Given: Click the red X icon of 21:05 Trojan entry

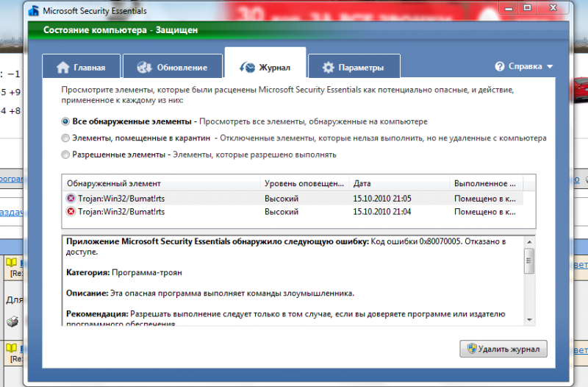Looking at the screenshot, I should (71, 198).
